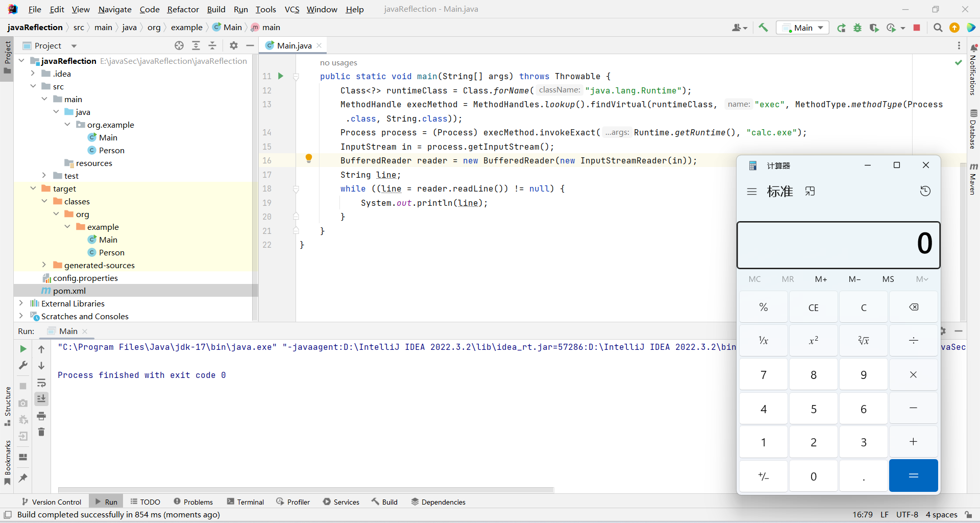The height and width of the screenshot is (523, 980).
Task: Click calculator CE button
Action: click(x=813, y=307)
